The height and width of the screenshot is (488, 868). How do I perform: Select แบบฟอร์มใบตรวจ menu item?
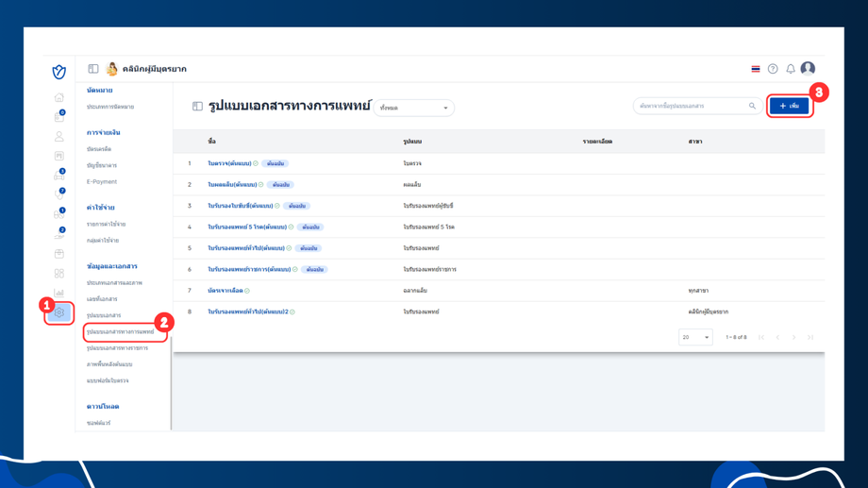coord(108,381)
